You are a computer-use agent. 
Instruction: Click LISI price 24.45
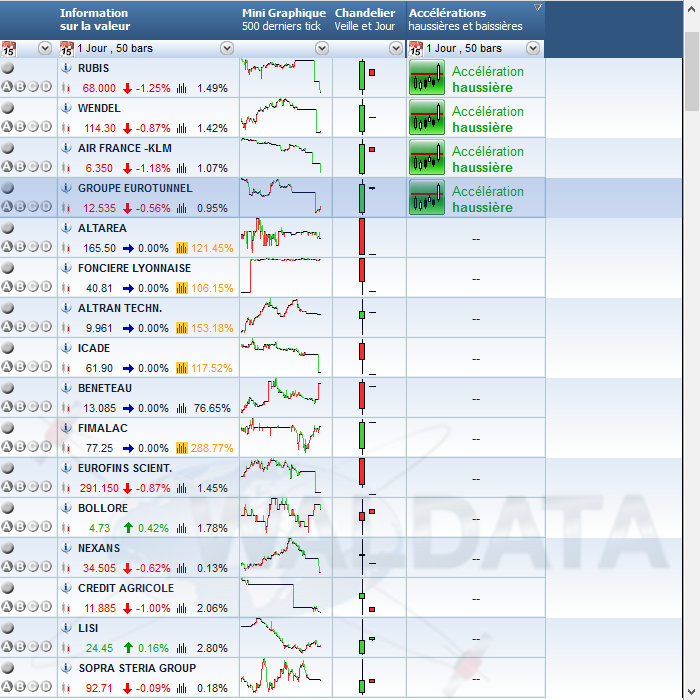click(99, 648)
